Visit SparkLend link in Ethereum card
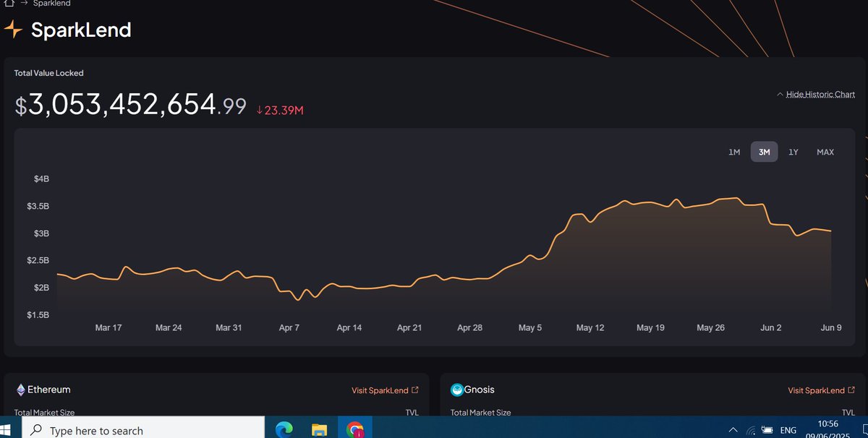 [385, 390]
